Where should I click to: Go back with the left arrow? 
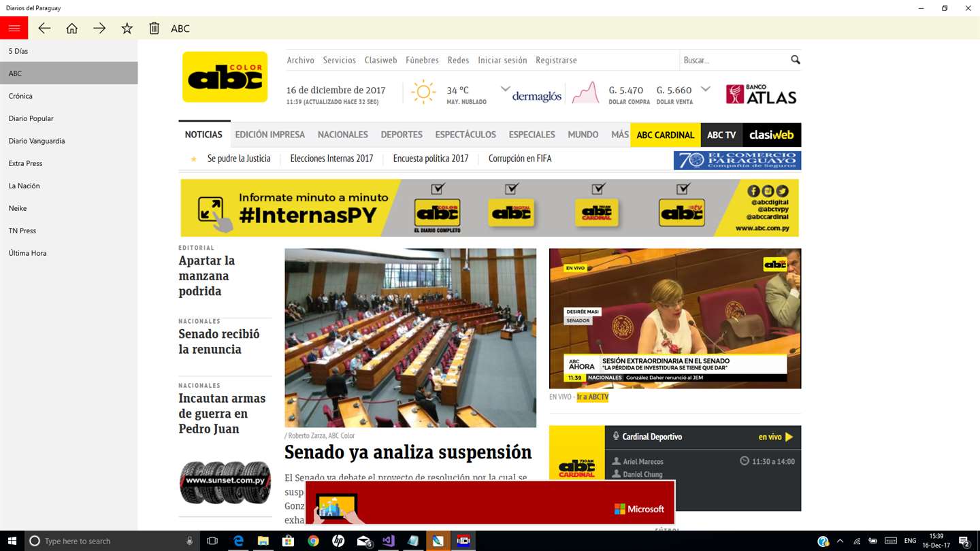tap(44, 28)
